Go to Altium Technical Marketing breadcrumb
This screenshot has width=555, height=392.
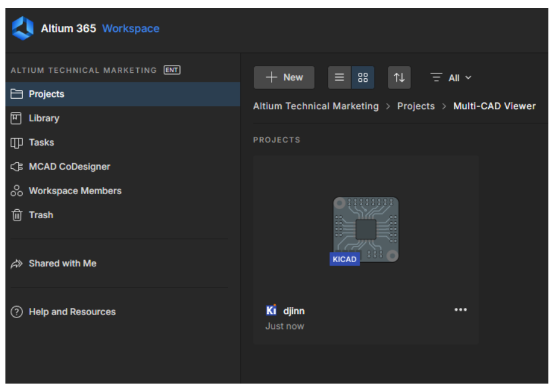coord(315,106)
